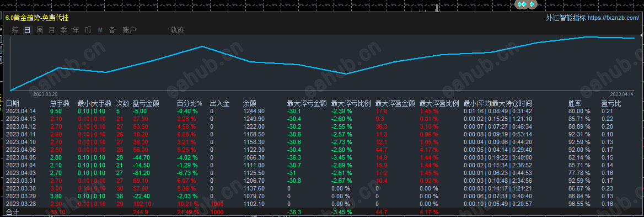The width and height of the screenshot is (644, 217).
Task: Select the 2023.04.04 date row
Action: click(21, 165)
